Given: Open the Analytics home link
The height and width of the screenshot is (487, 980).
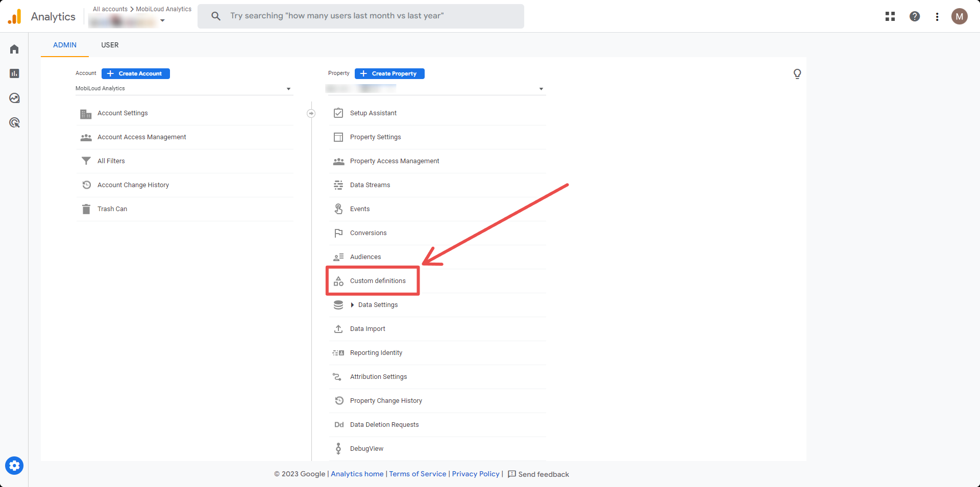Looking at the screenshot, I should pos(357,474).
